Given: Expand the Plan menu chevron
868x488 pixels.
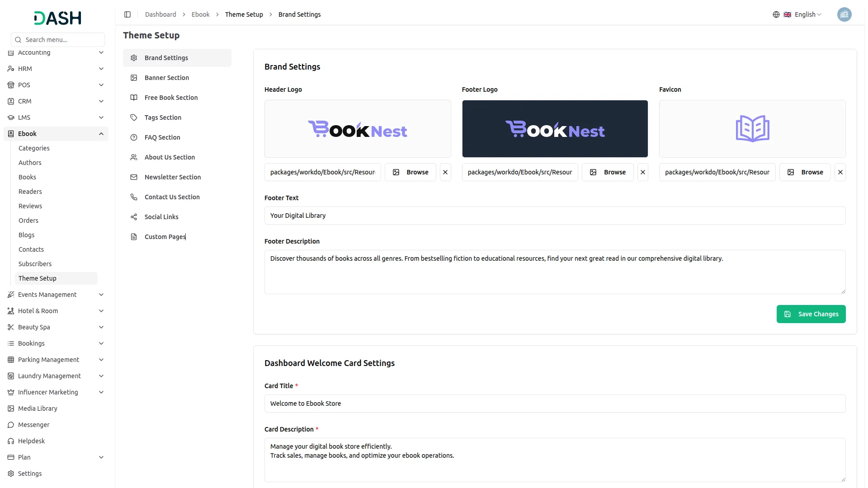Looking at the screenshot, I should pyautogui.click(x=101, y=457).
